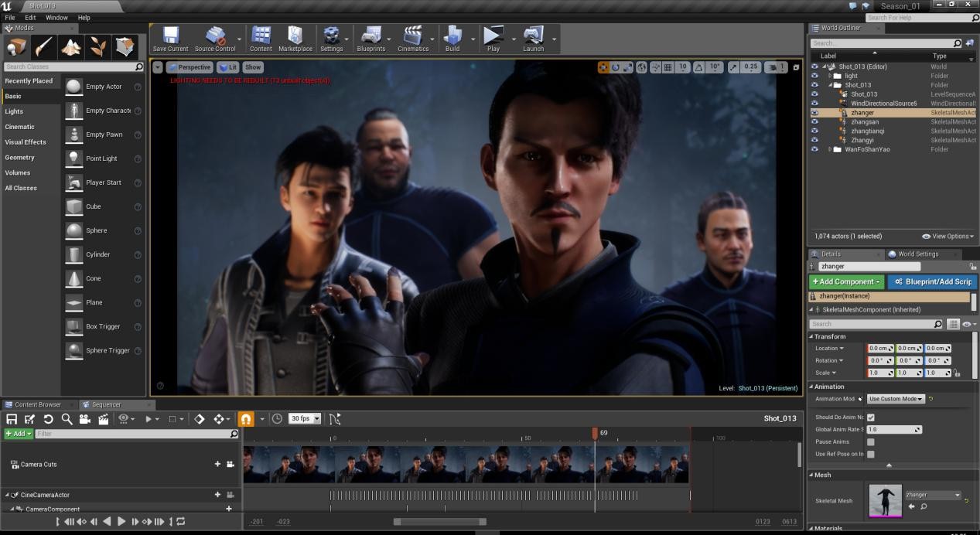Toggle visibility eye for zhangsan

[x=814, y=122]
